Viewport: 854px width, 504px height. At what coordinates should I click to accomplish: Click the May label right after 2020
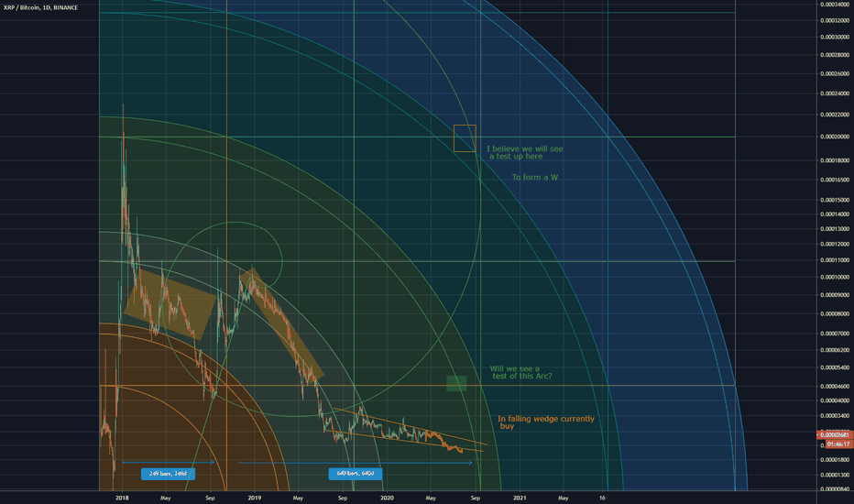431,498
